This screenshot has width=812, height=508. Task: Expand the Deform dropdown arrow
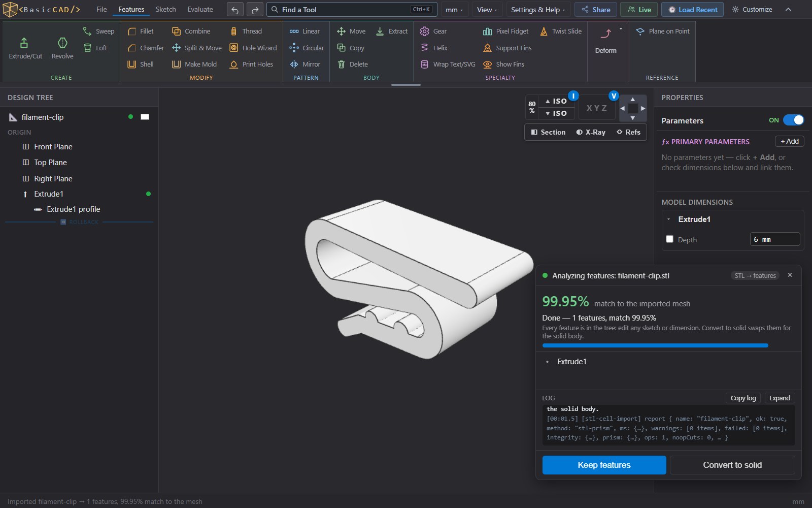coord(621,29)
